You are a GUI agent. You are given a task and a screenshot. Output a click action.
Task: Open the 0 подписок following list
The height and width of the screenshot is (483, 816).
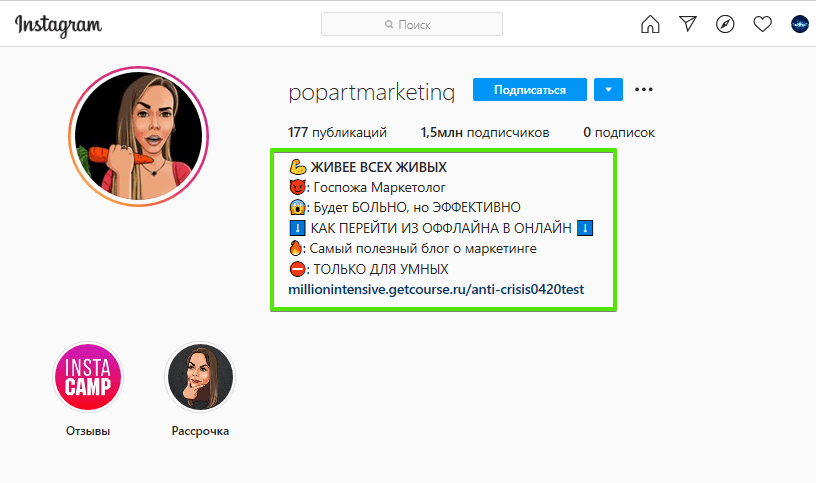pos(619,133)
